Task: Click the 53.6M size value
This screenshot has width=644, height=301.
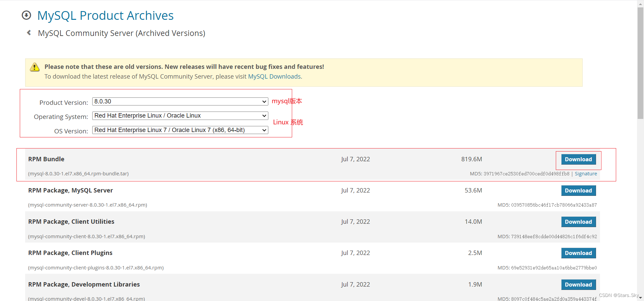Action: click(473, 190)
